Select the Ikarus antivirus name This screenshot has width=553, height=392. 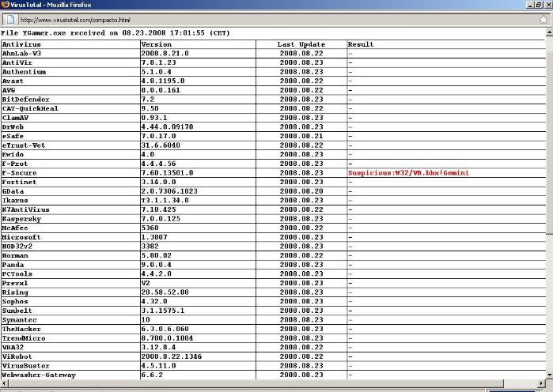pos(15,201)
